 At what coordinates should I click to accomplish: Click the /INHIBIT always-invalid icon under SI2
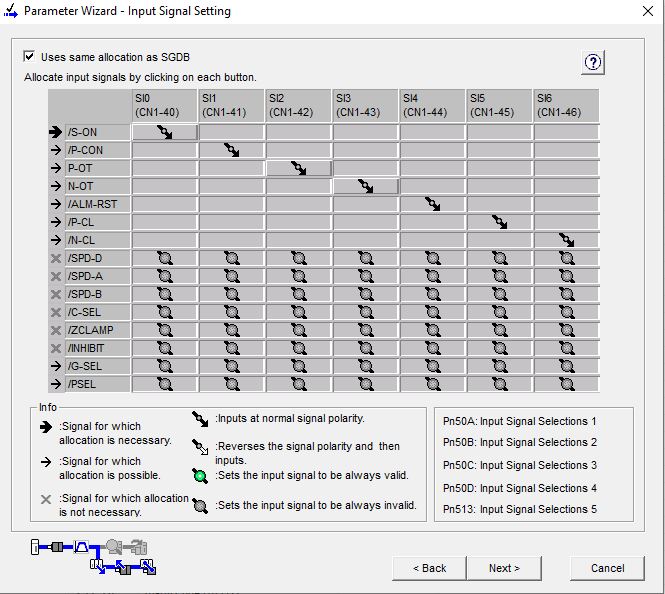point(299,348)
